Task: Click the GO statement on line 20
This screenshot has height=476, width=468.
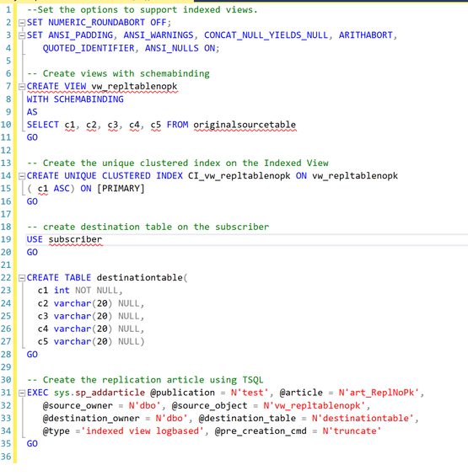Action: click(32, 252)
